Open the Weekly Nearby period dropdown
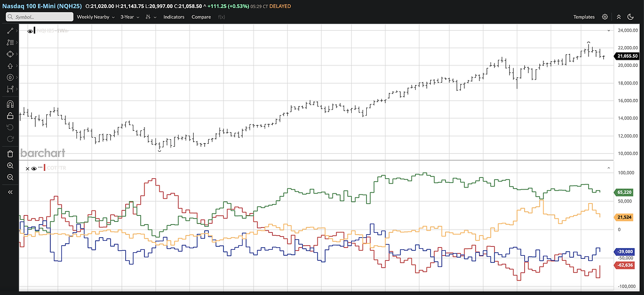The height and width of the screenshot is (295, 644). [96, 17]
